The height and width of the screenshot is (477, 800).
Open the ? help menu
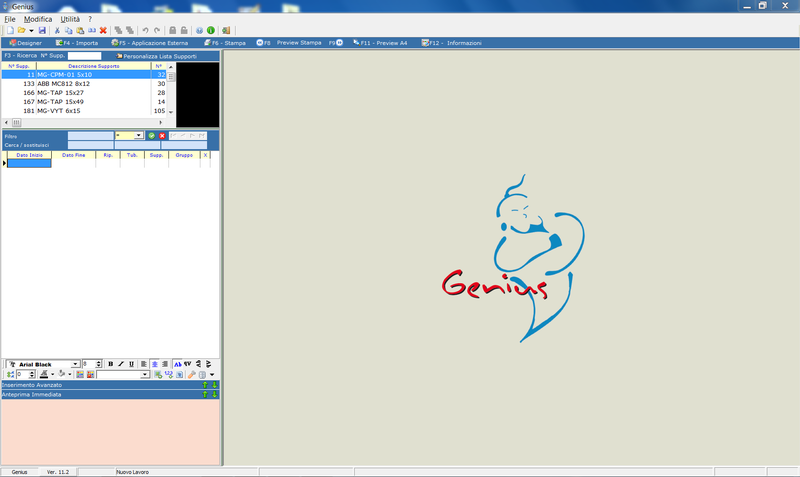pos(90,19)
